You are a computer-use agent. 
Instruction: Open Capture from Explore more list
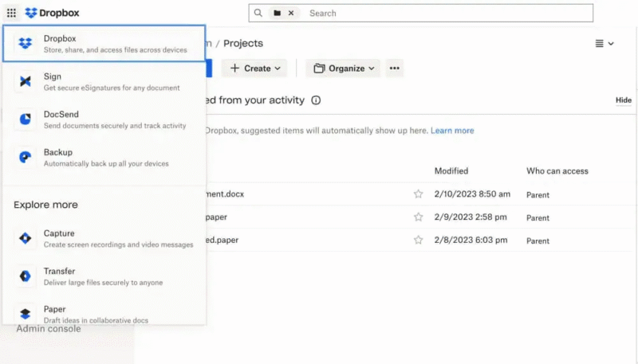[104, 238]
